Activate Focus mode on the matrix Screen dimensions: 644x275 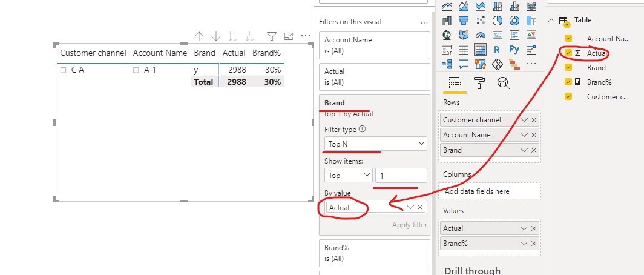289,36
